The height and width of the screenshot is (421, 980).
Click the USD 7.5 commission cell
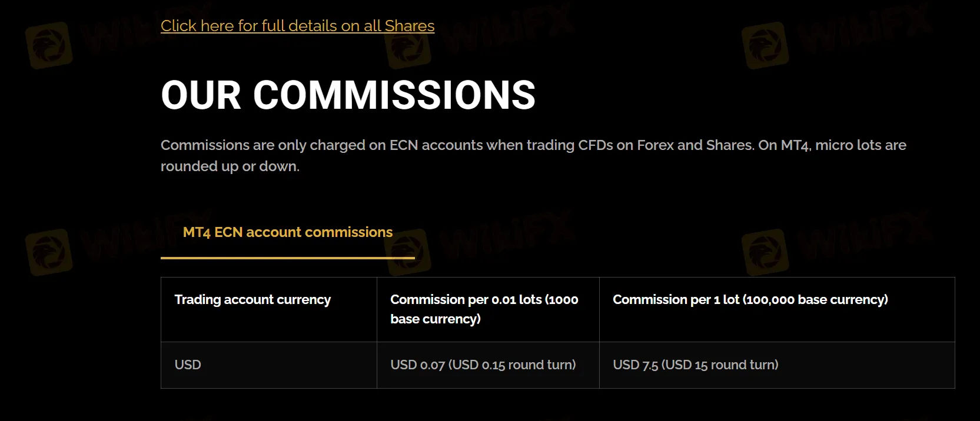tap(695, 365)
